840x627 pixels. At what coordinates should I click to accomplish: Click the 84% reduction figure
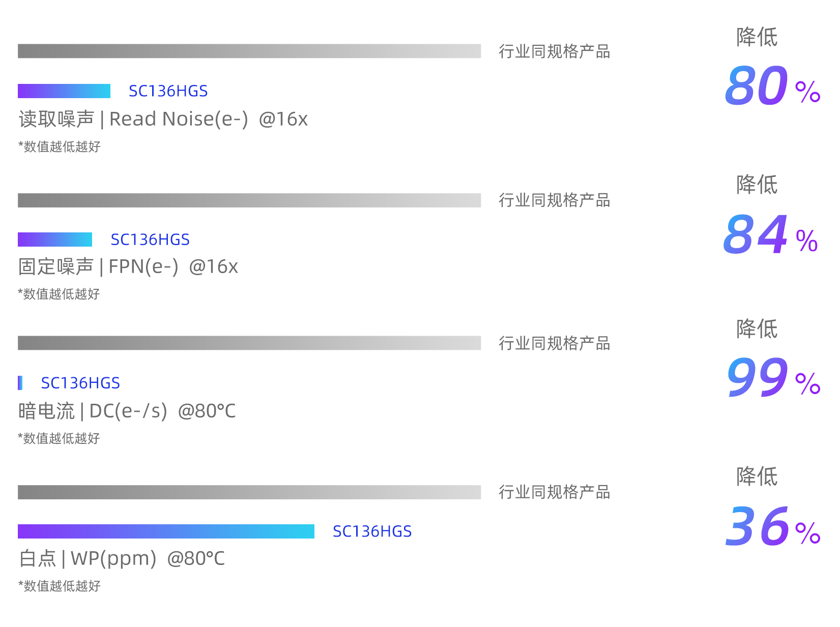pos(770,235)
